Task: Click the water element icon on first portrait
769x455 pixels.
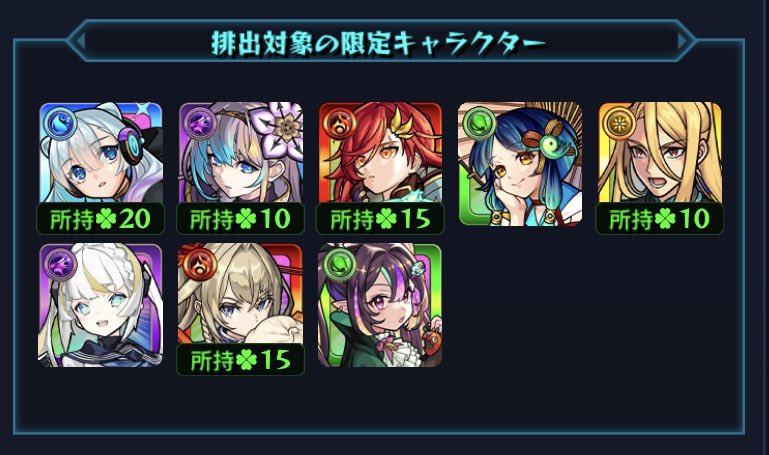Action: click(x=60, y=124)
